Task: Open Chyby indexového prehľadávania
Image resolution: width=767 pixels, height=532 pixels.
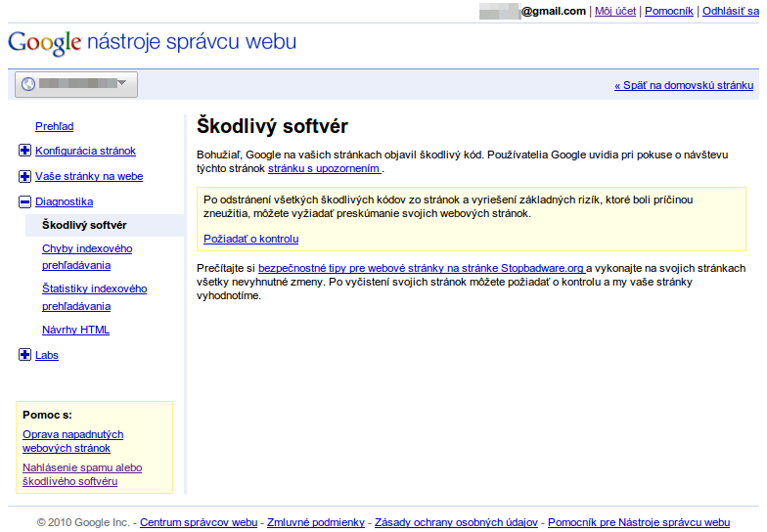Action: click(x=87, y=256)
